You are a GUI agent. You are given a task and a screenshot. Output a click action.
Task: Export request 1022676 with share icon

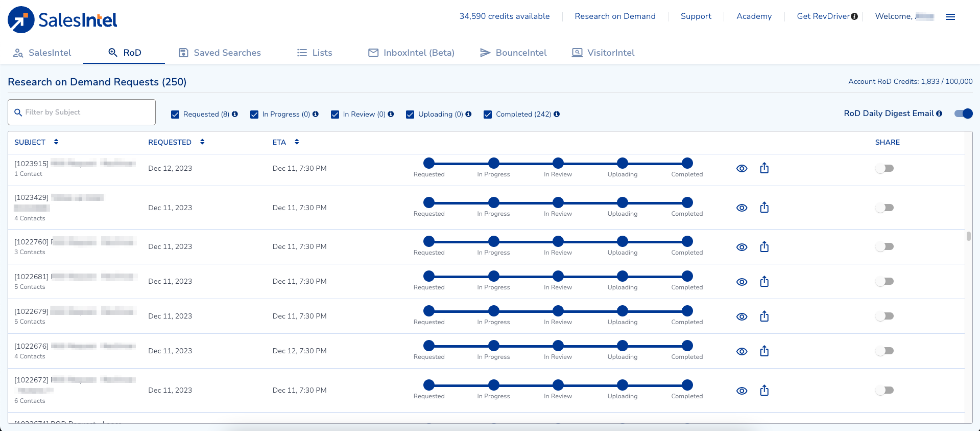(764, 351)
